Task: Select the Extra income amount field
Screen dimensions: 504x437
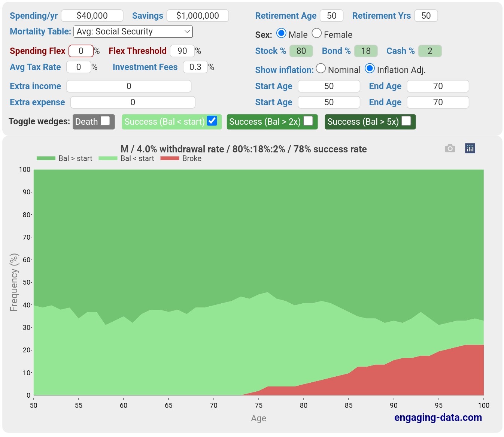Action: tap(129, 86)
